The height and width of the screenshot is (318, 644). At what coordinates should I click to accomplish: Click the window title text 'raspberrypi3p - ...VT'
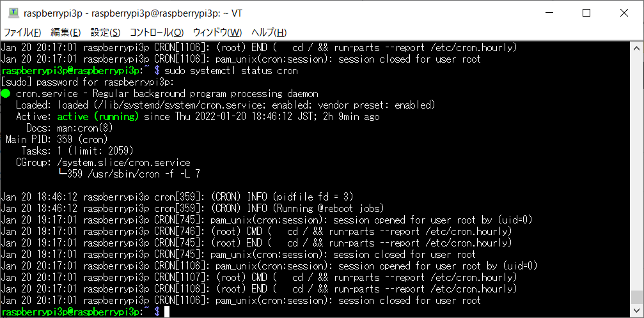click(132, 13)
